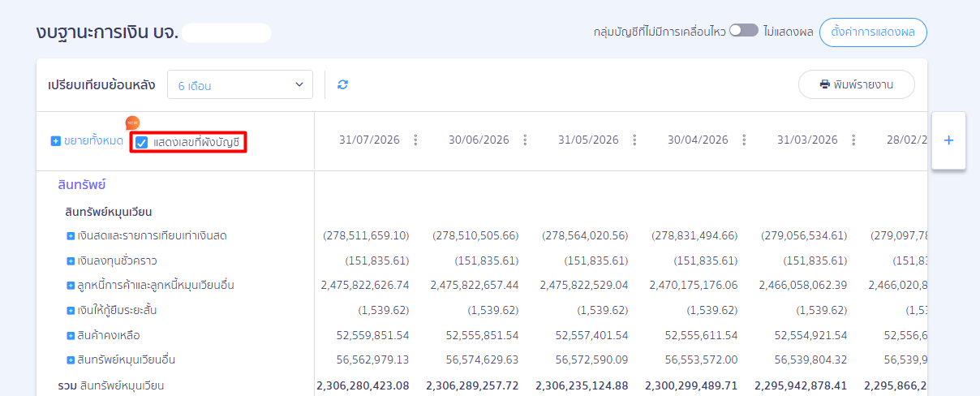
Task: Expand the สินทรัพย์หมุนเวียนอื่น row
Action: click(71, 359)
